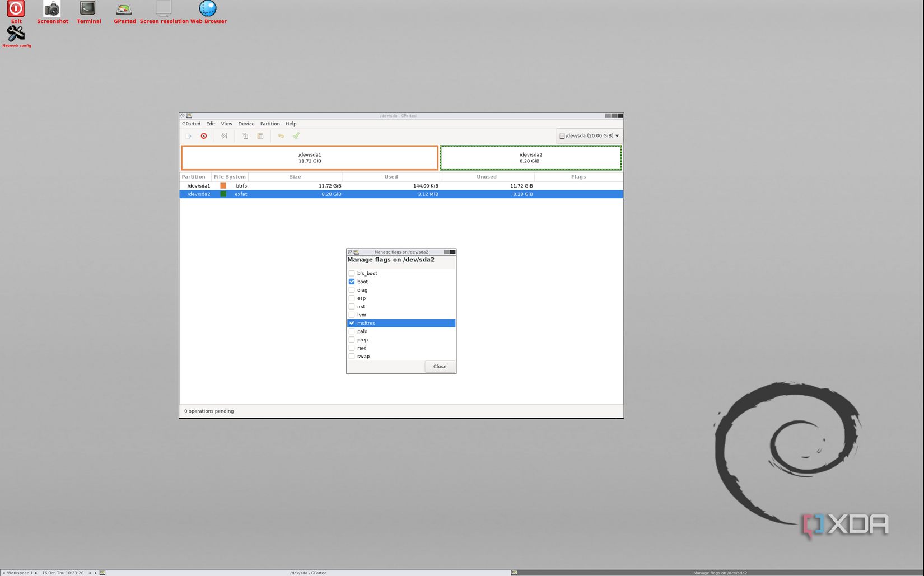Launch the Screenshot camera icon

point(52,12)
